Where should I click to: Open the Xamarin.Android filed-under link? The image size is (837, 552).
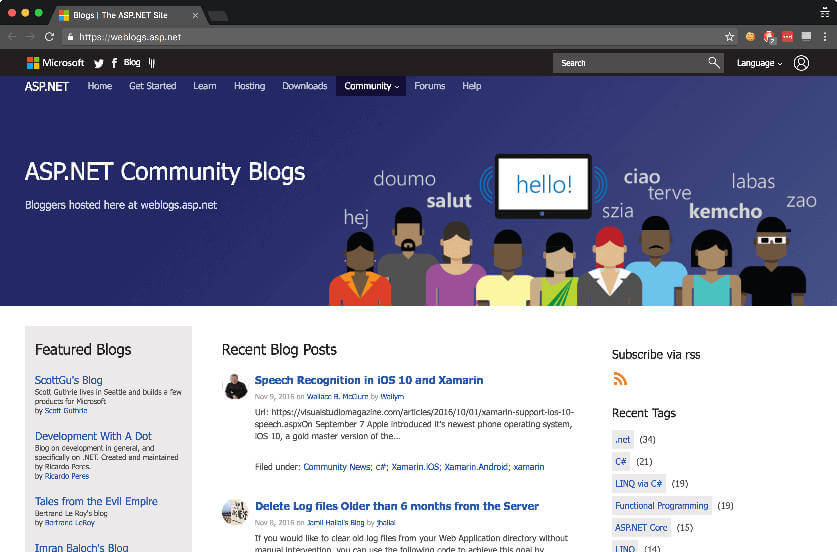[476, 467]
